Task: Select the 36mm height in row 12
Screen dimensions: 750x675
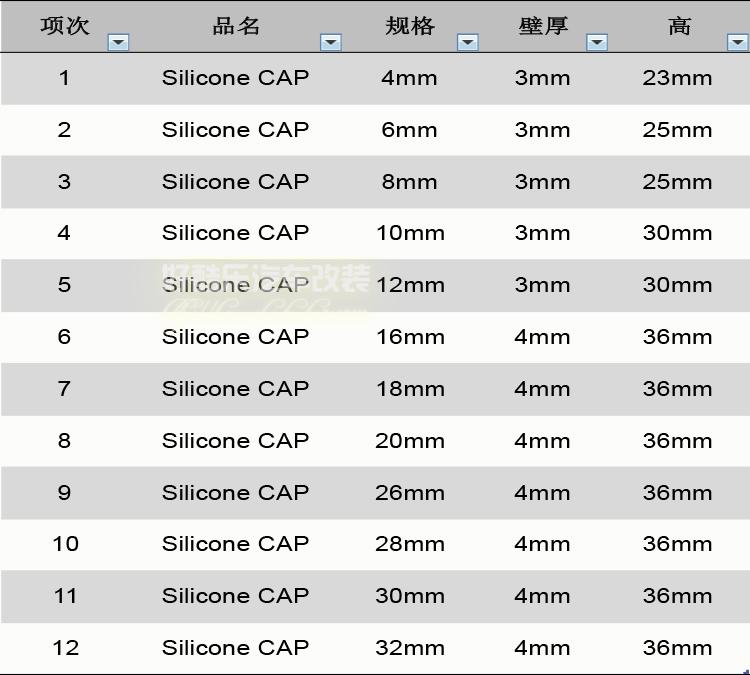Action: pyautogui.click(x=677, y=648)
